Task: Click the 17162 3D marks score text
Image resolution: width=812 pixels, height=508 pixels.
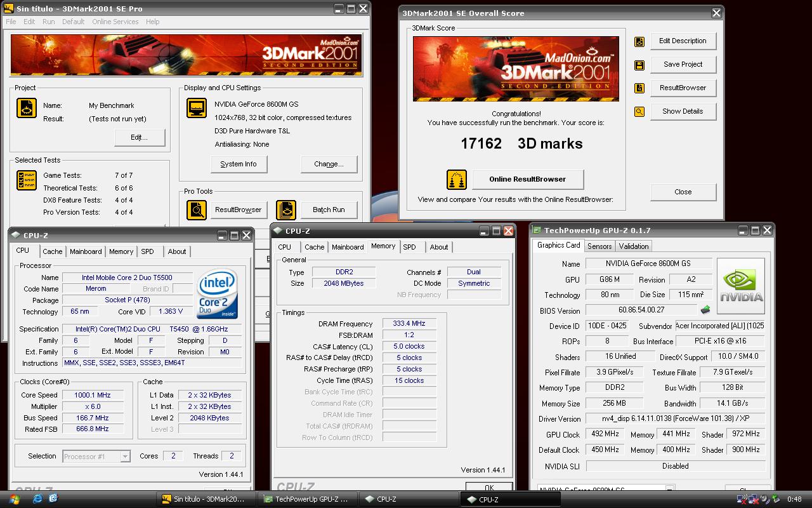Action: click(x=521, y=144)
